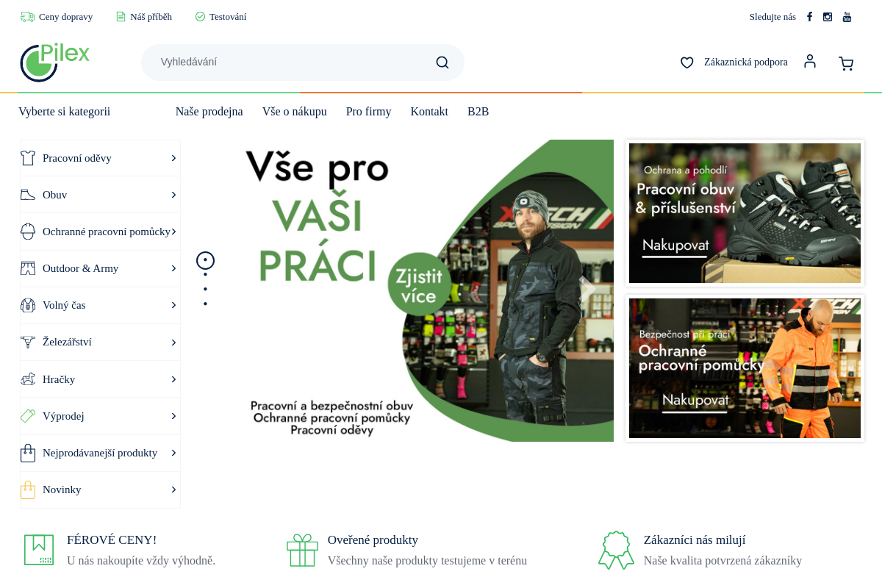Viewport: 882px width, 588px height.
Task: Open the Instagram icon
Action: point(828,16)
